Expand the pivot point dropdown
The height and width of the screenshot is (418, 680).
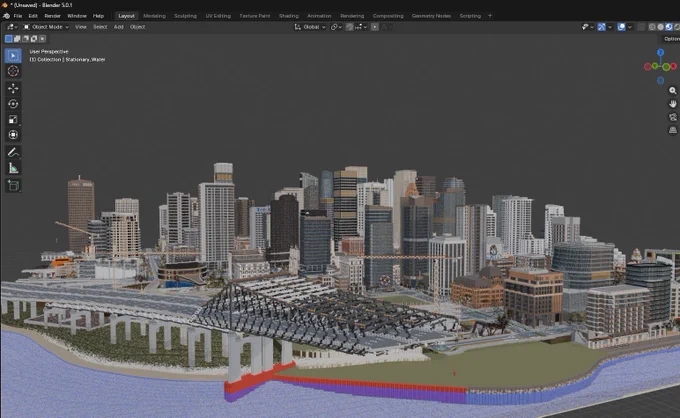click(336, 27)
